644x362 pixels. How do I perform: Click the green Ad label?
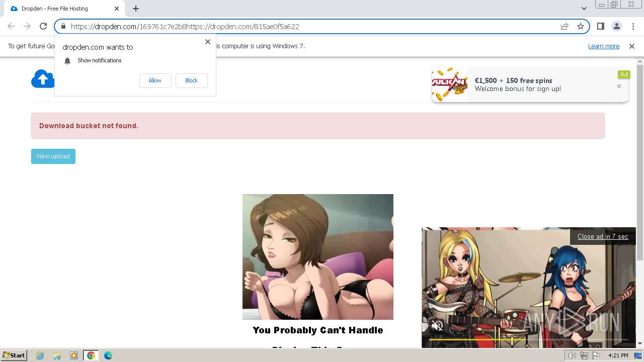pos(624,74)
